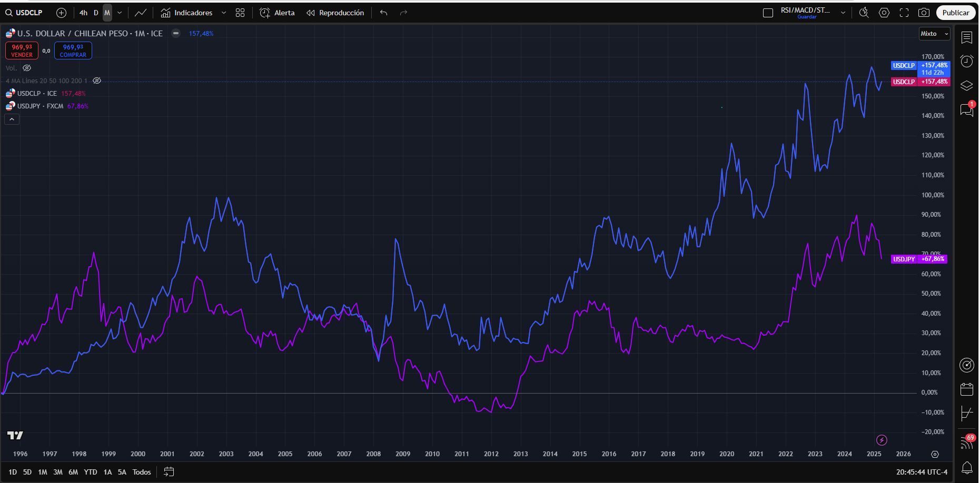Screen dimensions: 980x483
Task: Select the USDCLP · ICE legend entry
Action: coord(37,93)
